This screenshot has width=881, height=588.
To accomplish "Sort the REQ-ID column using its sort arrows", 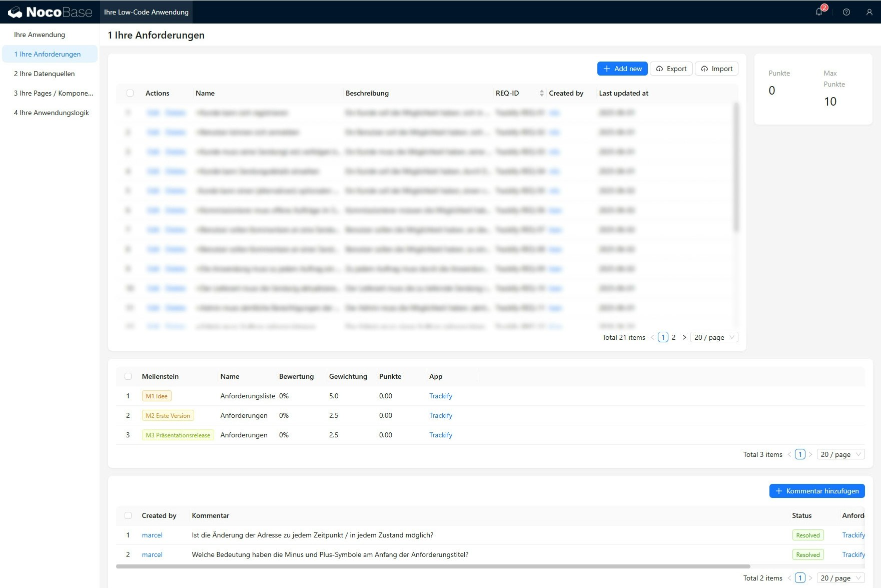I will point(541,93).
